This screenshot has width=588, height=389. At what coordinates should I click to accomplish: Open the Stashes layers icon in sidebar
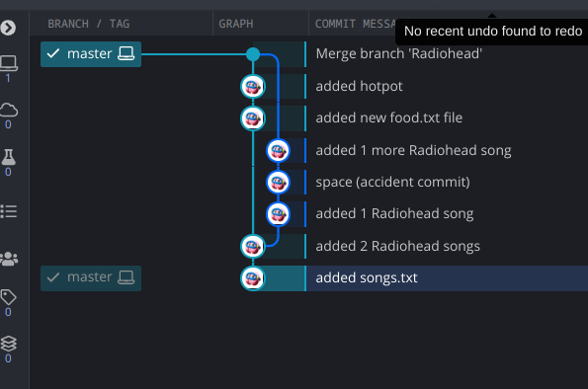[x=8, y=344]
